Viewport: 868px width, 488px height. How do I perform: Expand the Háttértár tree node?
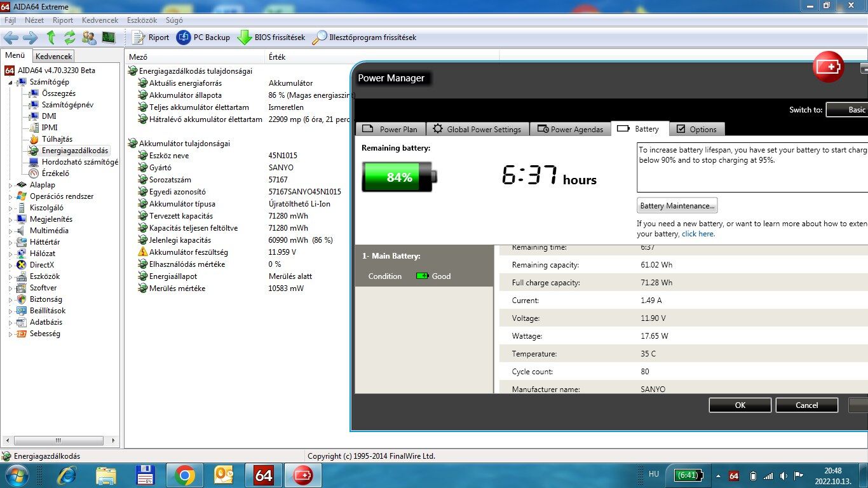pyautogui.click(x=10, y=242)
